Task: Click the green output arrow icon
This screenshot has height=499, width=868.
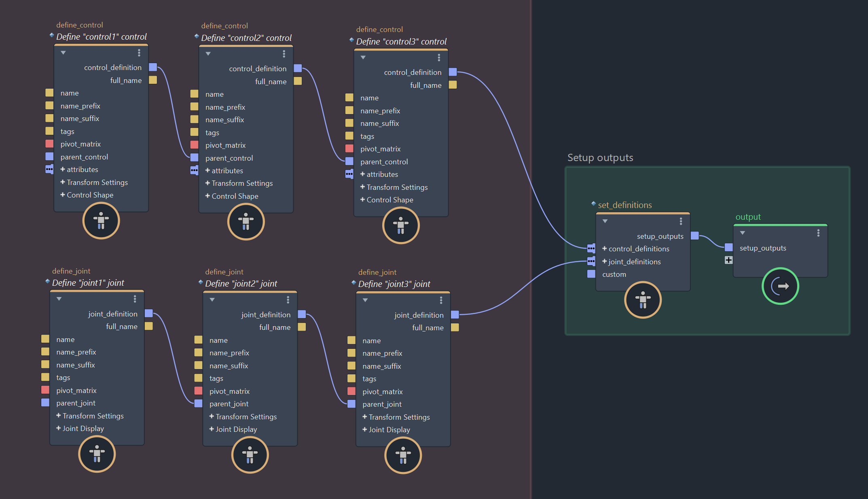Action: click(780, 286)
